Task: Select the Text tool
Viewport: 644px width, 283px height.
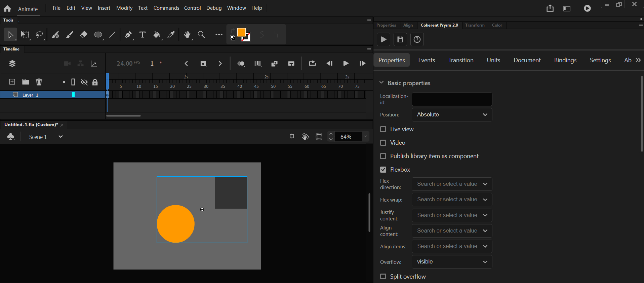Action: [143, 35]
